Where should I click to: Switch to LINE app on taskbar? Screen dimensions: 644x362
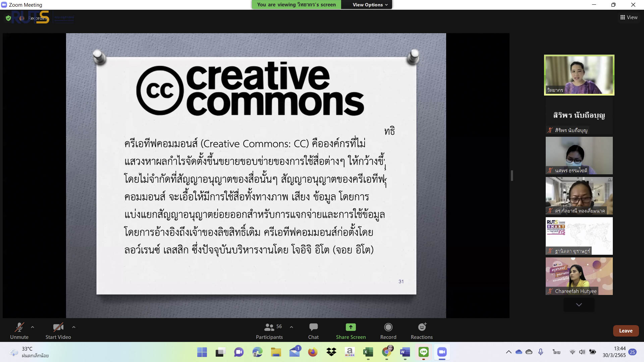pyautogui.click(x=423, y=352)
